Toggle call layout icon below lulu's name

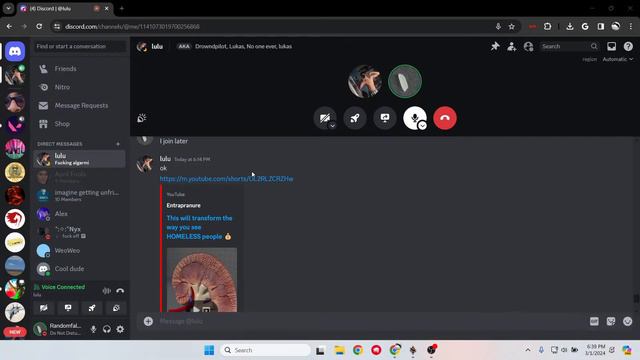pos(142,118)
